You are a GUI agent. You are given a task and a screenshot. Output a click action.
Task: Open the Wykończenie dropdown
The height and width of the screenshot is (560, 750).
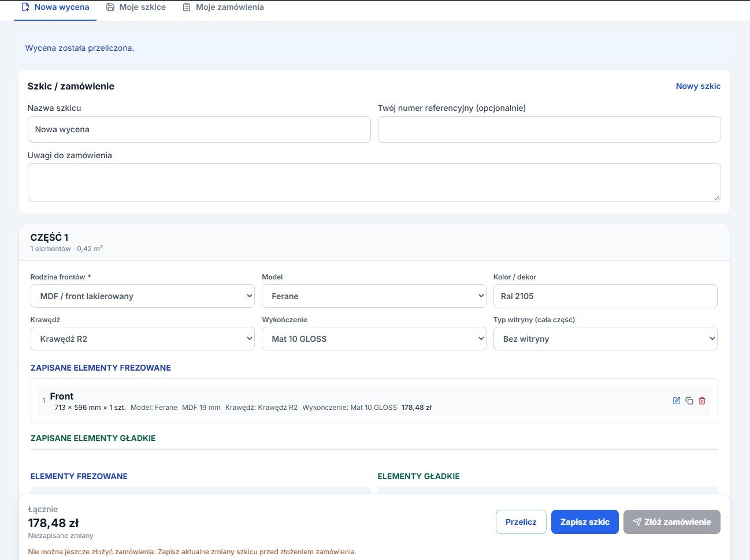[374, 339]
